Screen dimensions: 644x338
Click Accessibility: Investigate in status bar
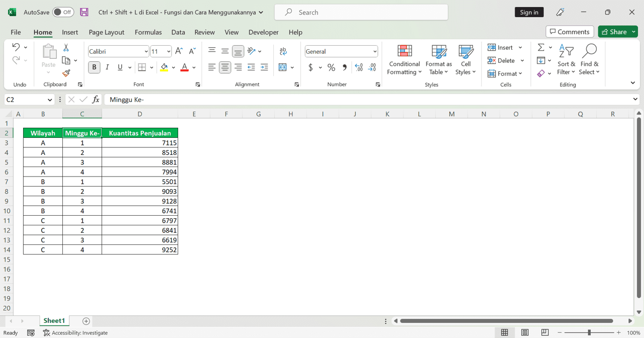pyautogui.click(x=75, y=332)
